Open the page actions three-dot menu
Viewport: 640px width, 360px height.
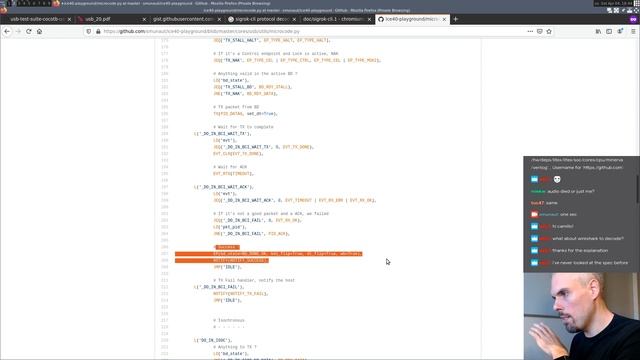(x=530, y=31)
